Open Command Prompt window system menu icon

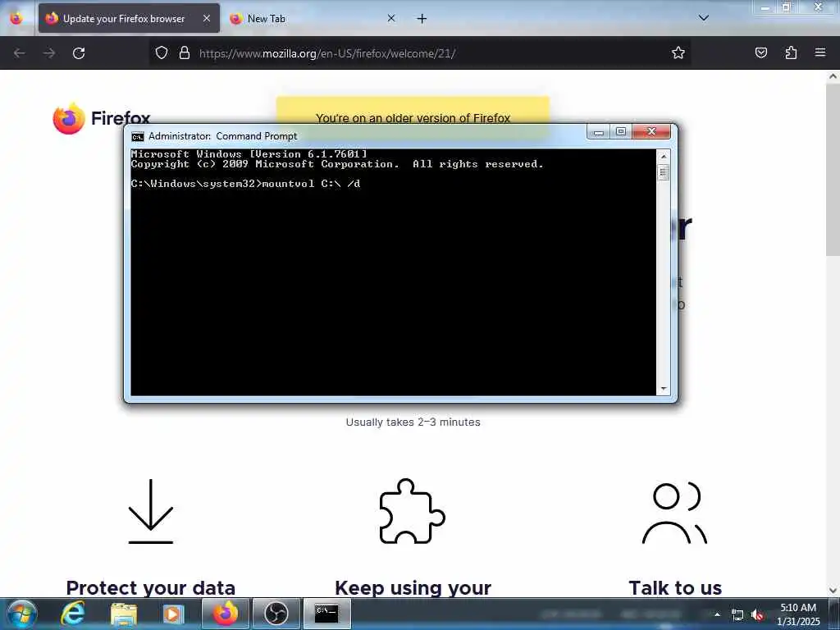138,137
